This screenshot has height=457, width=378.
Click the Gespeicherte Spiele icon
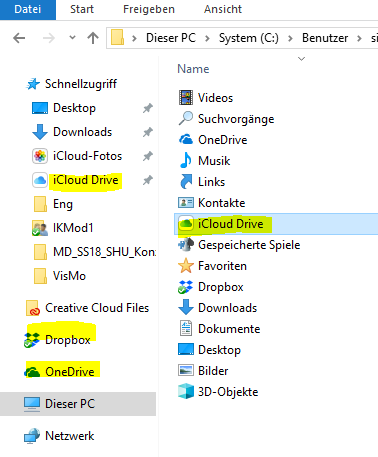point(186,245)
